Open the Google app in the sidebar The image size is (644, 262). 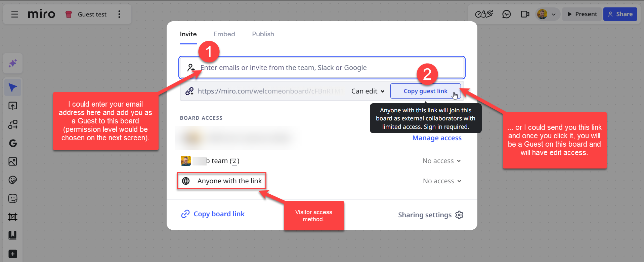point(13,143)
